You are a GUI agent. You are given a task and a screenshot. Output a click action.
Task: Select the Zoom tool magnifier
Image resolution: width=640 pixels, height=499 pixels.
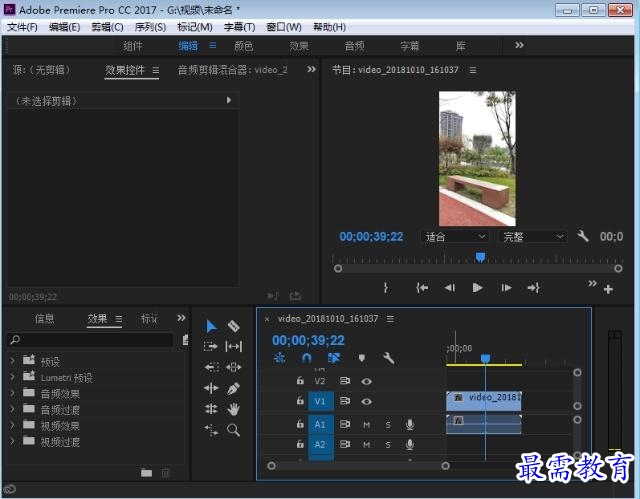[233, 430]
